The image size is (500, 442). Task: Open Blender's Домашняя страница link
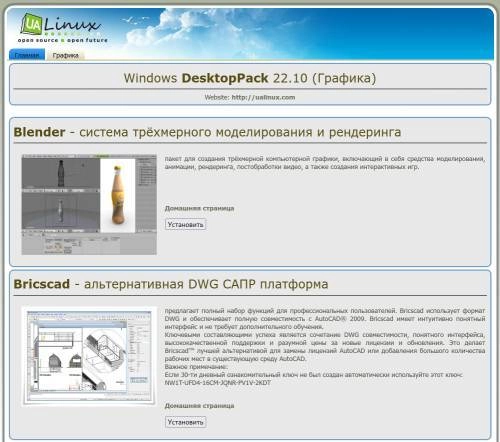tap(199, 208)
